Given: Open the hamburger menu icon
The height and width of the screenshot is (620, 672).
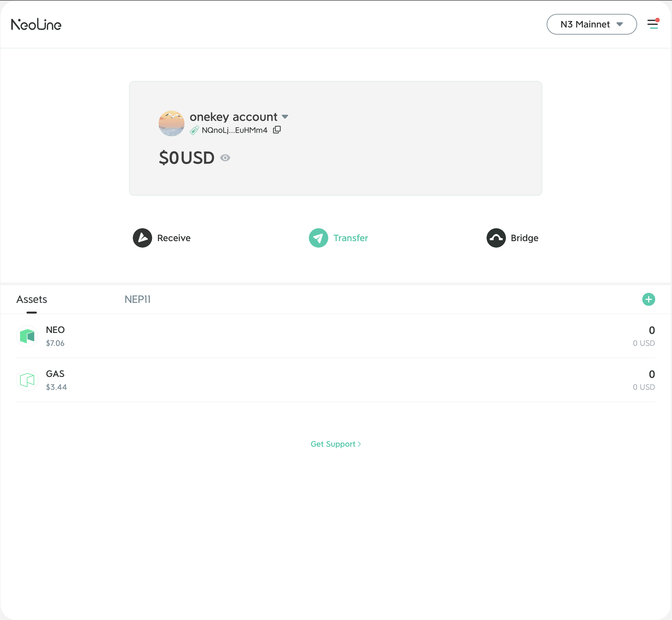Looking at the screenshot, I should coord(652,24).
